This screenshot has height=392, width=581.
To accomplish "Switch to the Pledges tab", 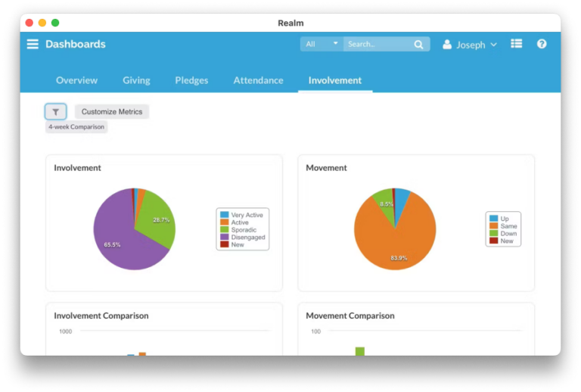I will click(191, 80).
